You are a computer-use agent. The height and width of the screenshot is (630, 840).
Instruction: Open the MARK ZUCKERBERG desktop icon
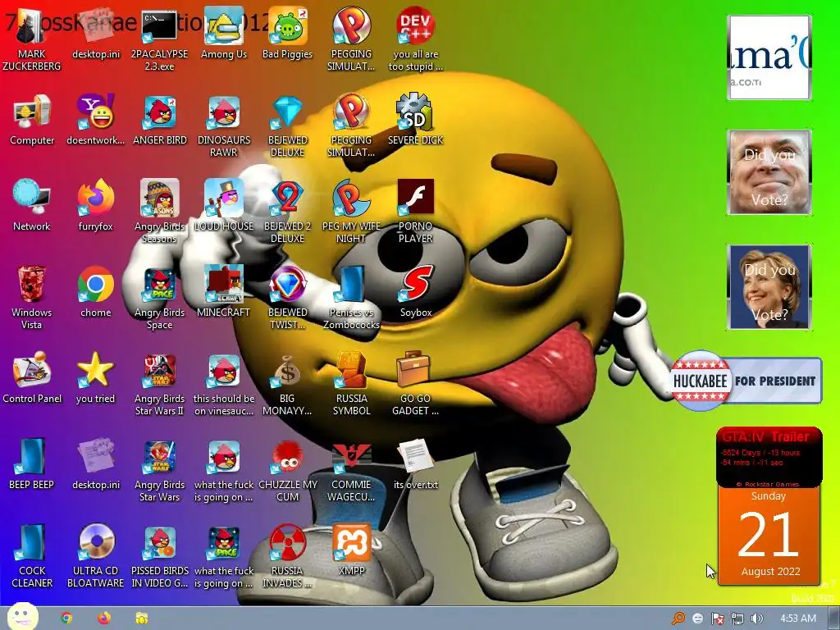coord(32,39)
